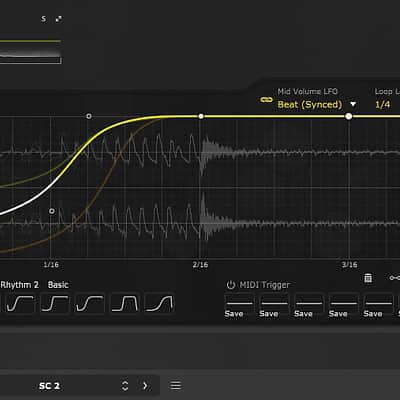Select the hollow curve handle beside the white curve
Image resolution: width=400 pixels, height=400 pixels.
[52, 211]
